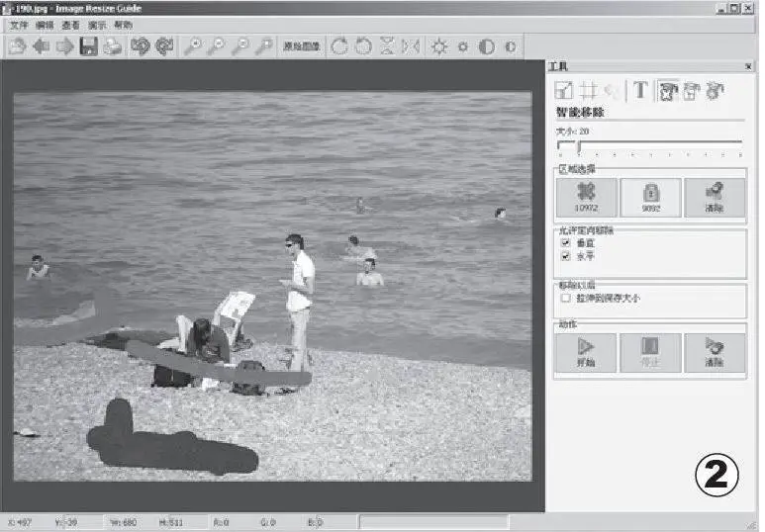Click the first zoom magnifier icon
This screenshot has width=765, height=532.
[x=193, y=46]
